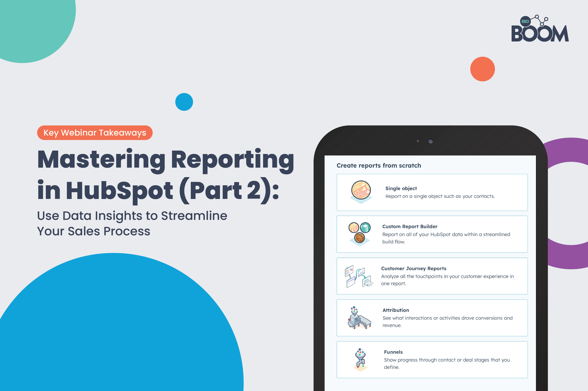Select the Single object report card
The width and height of the screenshot is (588, 391).
[x=432, y=192]
